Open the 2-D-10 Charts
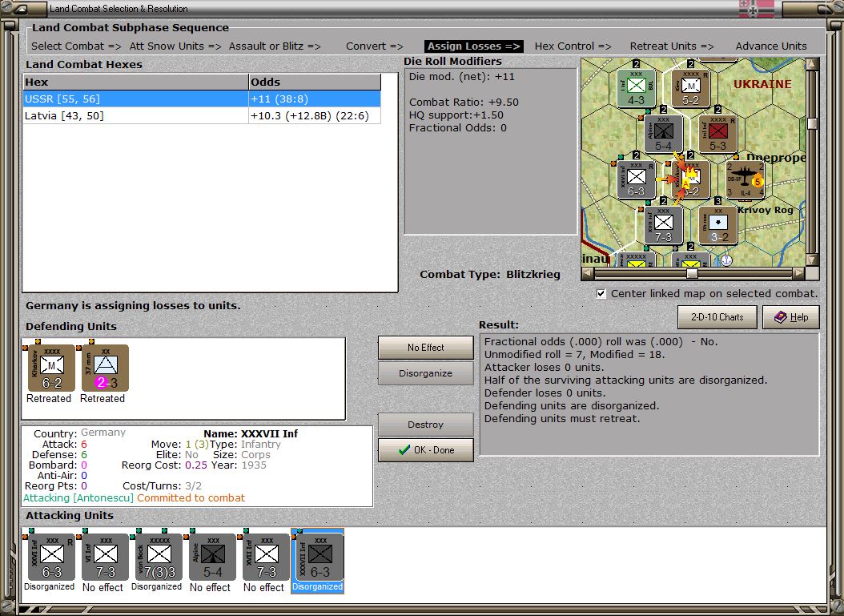Image resolution: width=844 pixels, height=616 pixels. 717,317
